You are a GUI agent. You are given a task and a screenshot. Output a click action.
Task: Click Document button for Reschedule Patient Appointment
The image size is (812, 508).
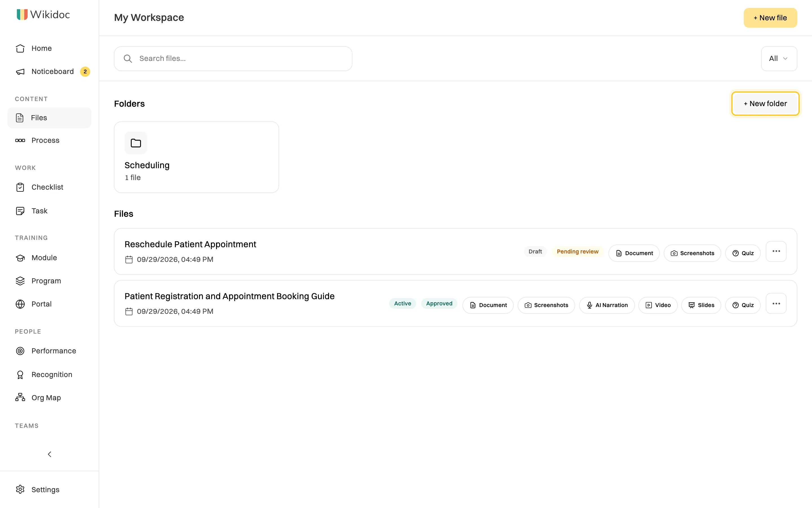(634, 253)
